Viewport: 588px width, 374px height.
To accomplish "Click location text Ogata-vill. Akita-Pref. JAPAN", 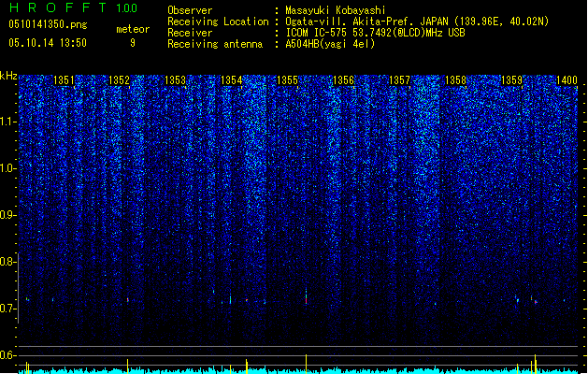I will (366, 22).
